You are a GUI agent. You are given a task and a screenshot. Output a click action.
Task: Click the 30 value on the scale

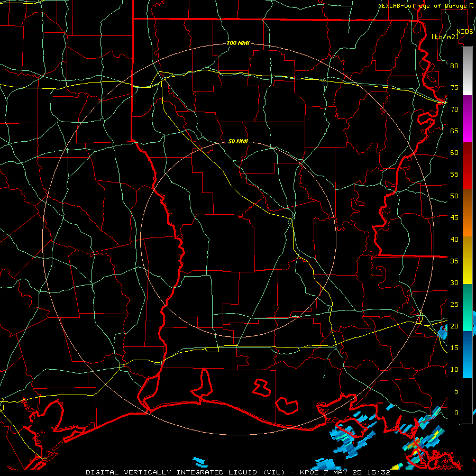point(454,282)
